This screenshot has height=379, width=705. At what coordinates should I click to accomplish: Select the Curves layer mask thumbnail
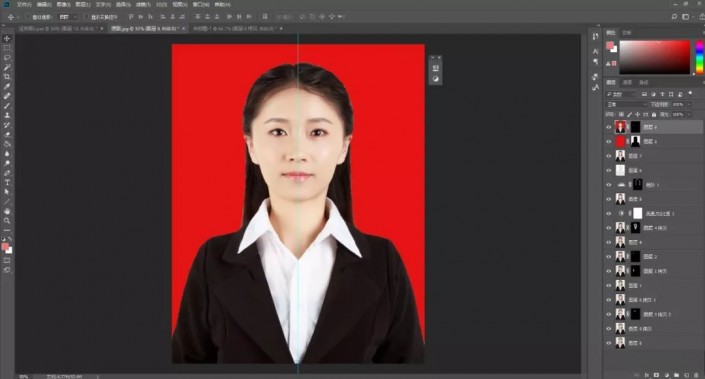pyautogui.click(x=638, y=185)
